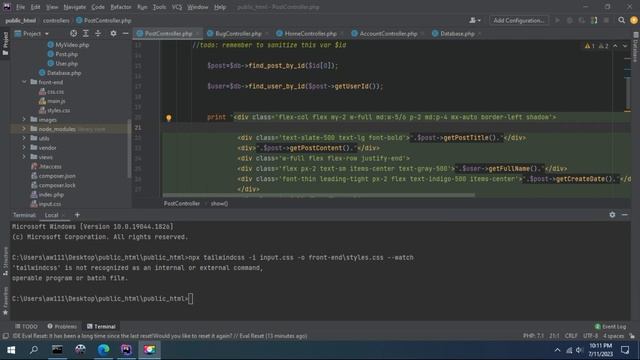Open Microsoft Edge from taskbar
This screenshot has height=360, width=640.
(103, 350)
